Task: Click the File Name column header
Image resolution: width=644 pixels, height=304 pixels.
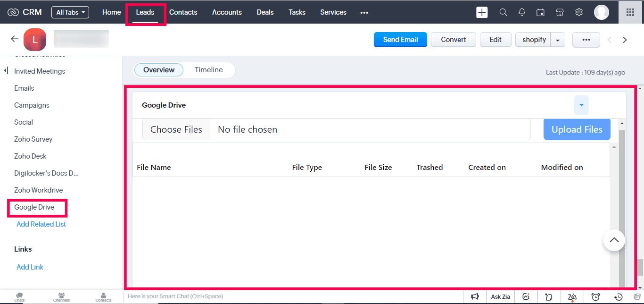Action: point(154,167)
